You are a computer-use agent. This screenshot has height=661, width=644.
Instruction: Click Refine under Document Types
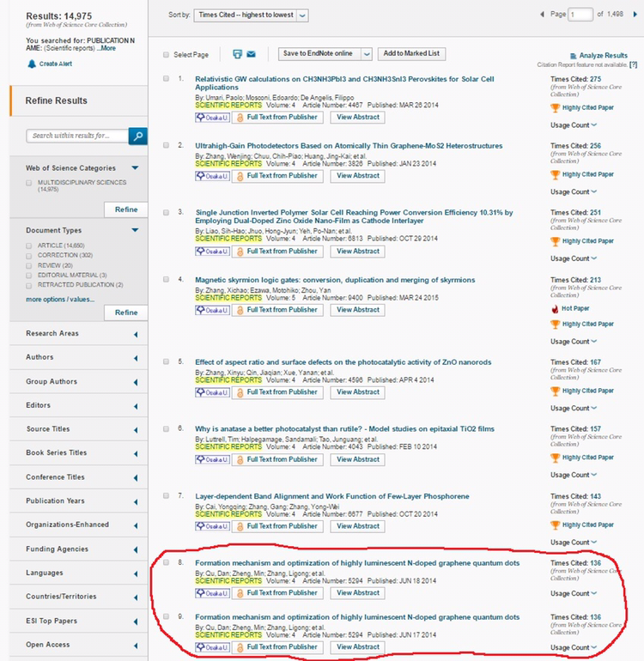[x=126, y=312]
